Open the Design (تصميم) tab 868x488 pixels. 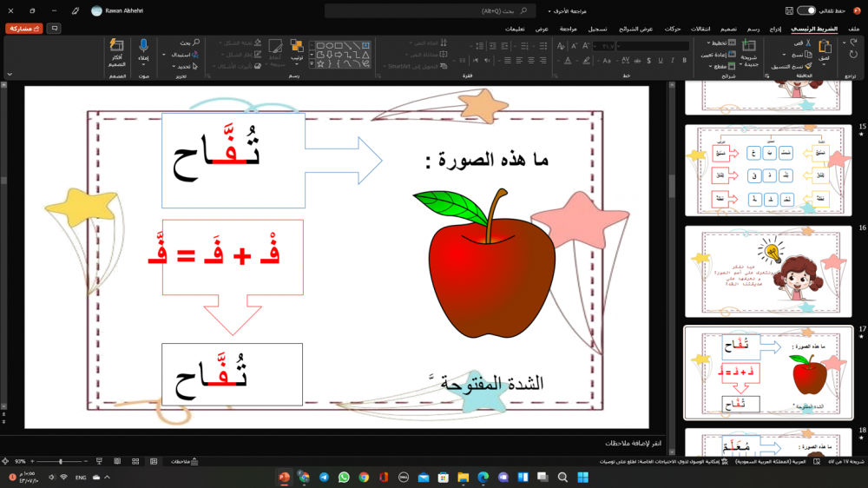[728, 29]
